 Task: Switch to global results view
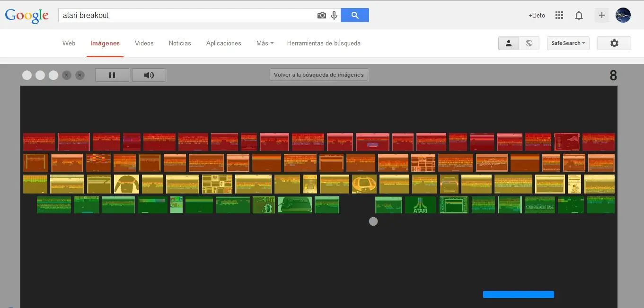529,43
